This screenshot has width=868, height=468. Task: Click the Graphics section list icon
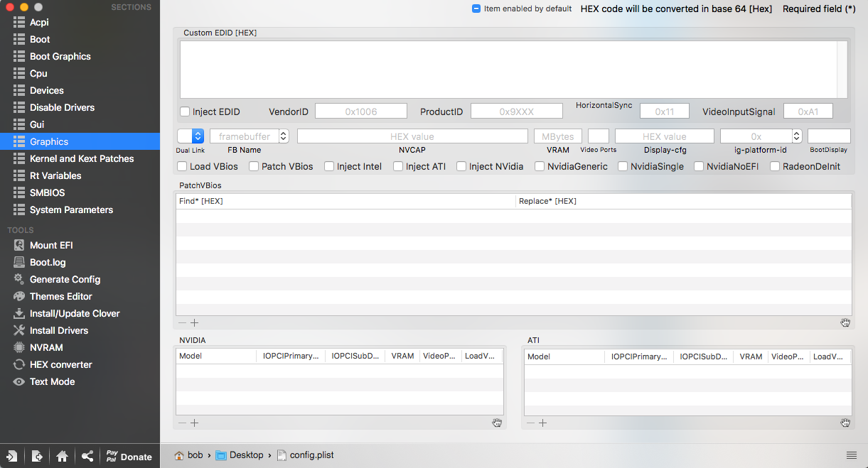pos(18,141)
